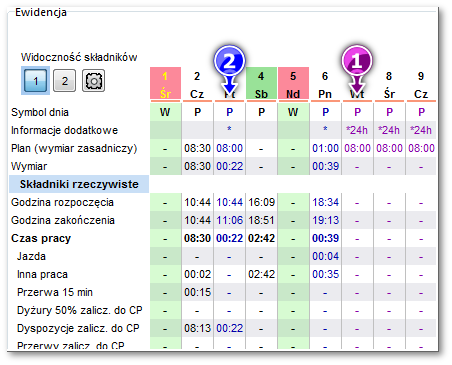Select day 2 Cz column header

tap(197, 84)
